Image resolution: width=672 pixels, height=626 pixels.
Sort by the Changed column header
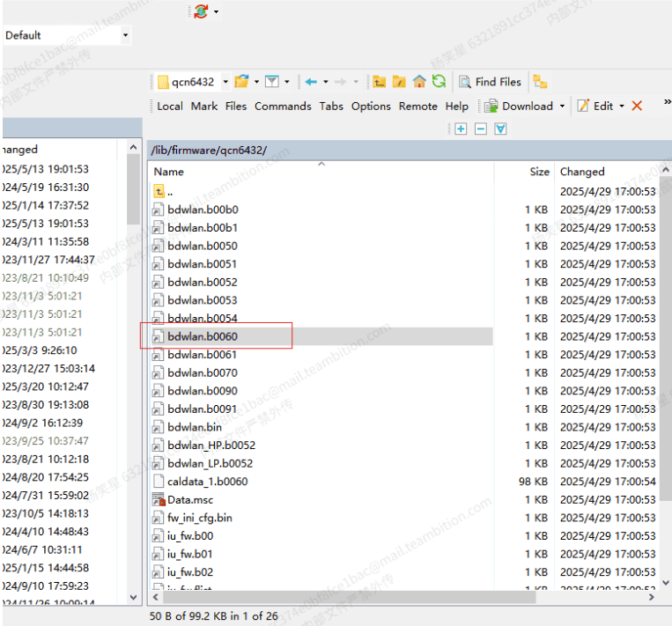608,172
